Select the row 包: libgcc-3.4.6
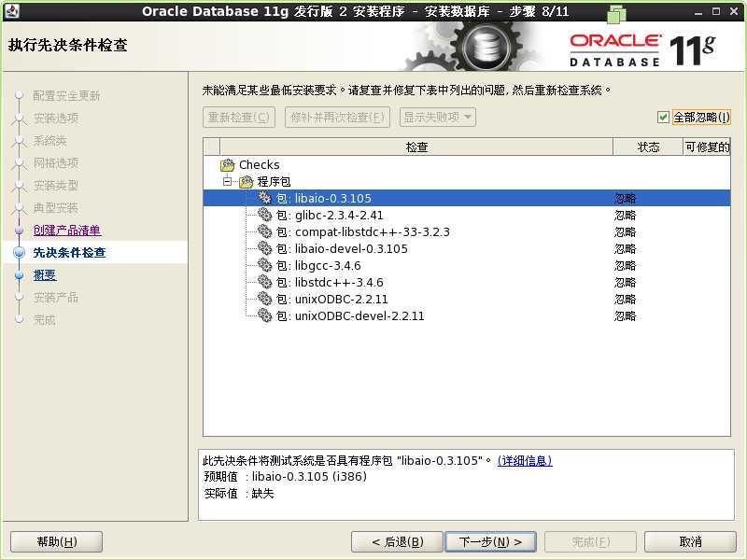This screenshot has height=560, width=747. point(467,265)
